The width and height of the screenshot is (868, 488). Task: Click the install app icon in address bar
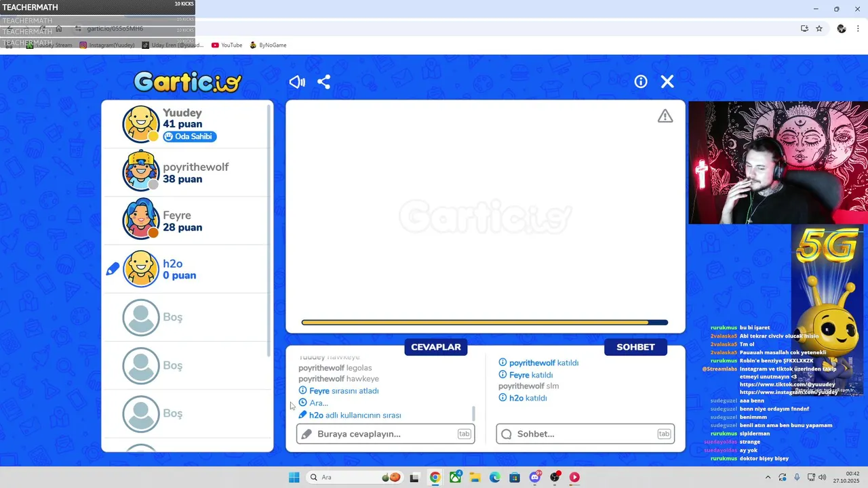804,28
